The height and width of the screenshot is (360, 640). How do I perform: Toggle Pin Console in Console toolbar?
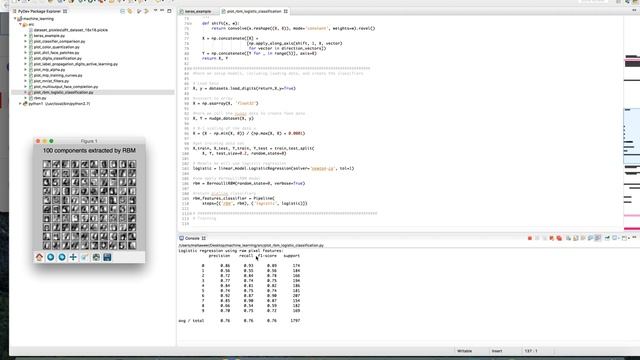[x=607, y=238]
